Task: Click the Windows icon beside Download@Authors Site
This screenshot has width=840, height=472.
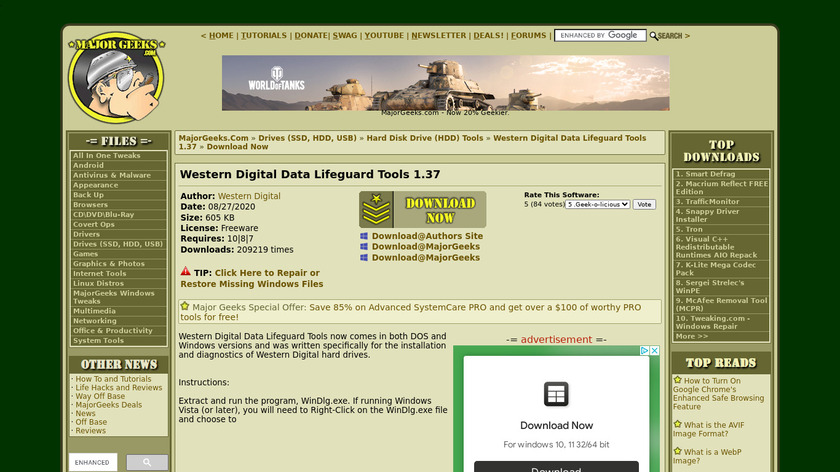Action: (364, 236)
